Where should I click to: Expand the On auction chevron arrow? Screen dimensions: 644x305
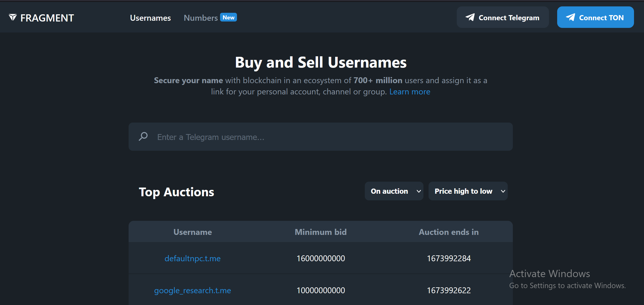419,191
